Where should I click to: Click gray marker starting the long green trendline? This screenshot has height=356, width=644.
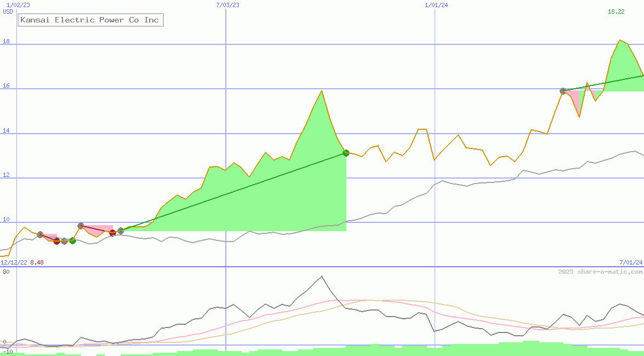[121, 231]
